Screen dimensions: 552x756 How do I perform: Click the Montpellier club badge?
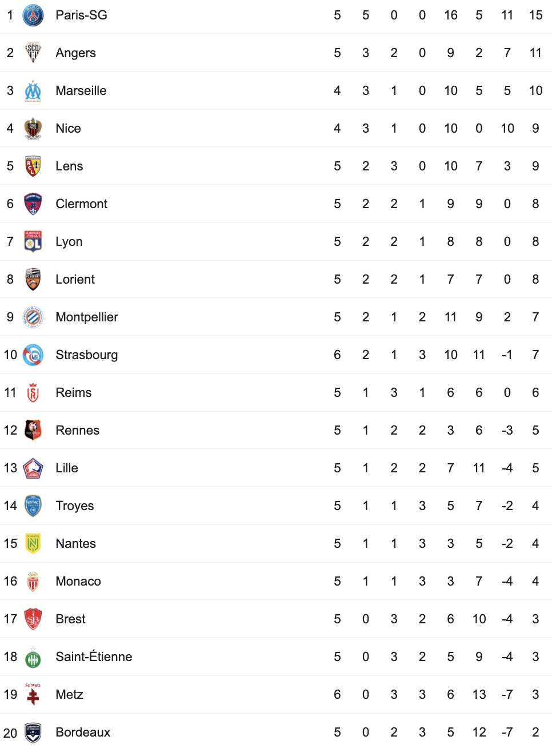(33, 317)
